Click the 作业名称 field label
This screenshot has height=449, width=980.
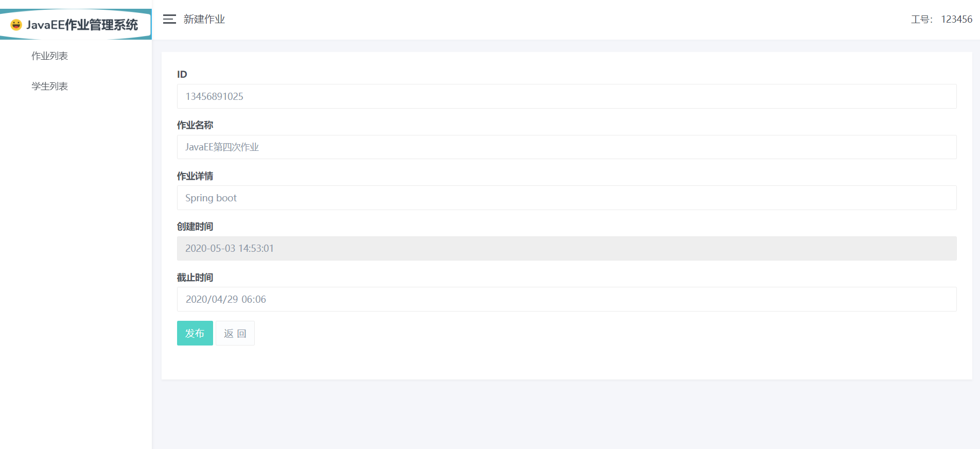pyautogui.click(x=195, y=125)
